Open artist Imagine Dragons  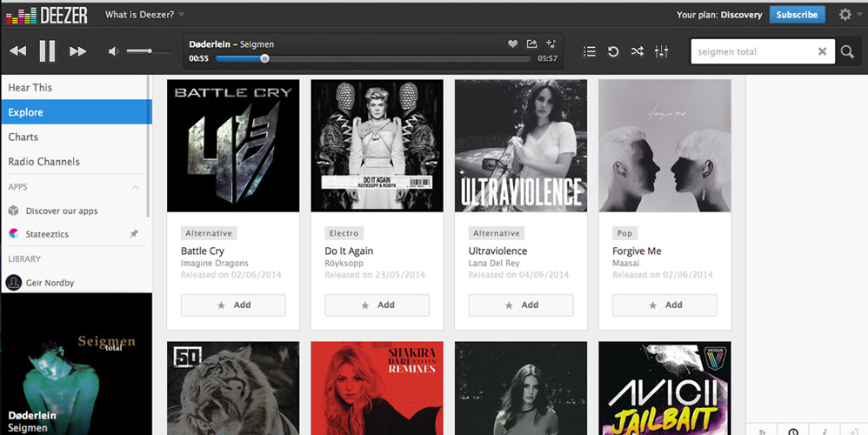point(214,263)
